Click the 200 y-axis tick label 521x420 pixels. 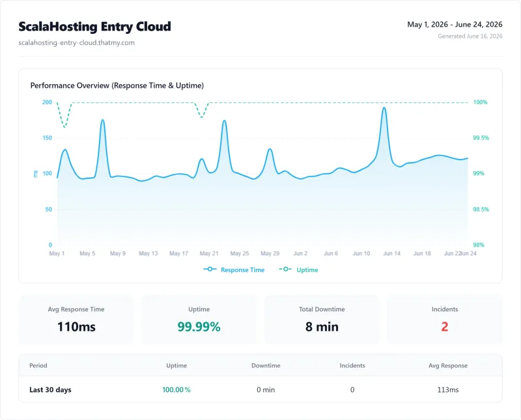point(47,102)
